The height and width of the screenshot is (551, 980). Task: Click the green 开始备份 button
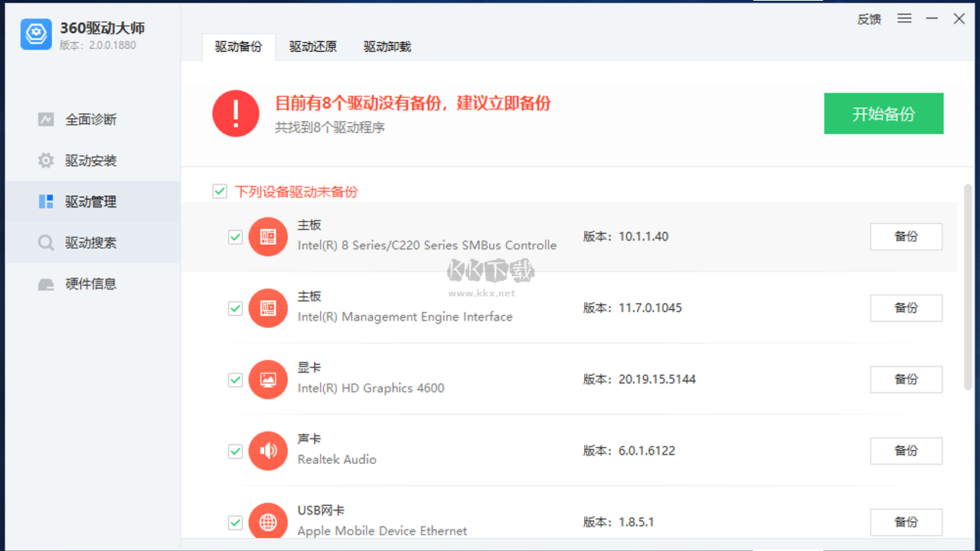(x=884, y=114)
